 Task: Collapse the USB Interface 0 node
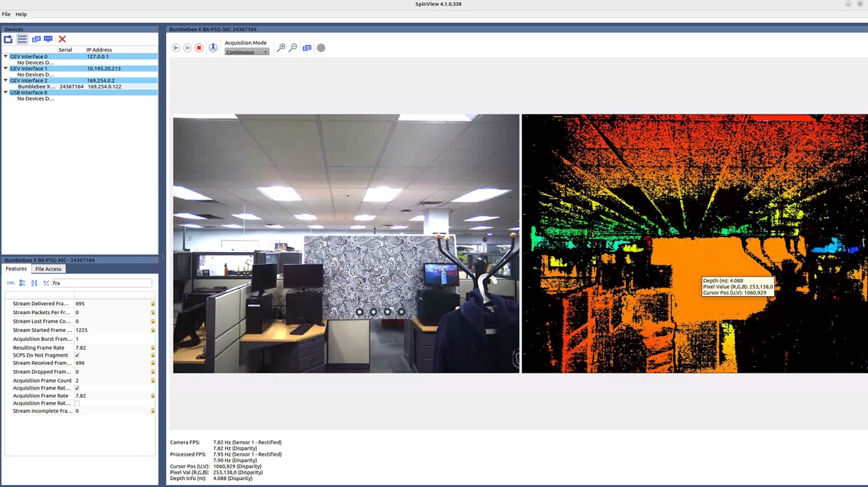click(6, 92)
